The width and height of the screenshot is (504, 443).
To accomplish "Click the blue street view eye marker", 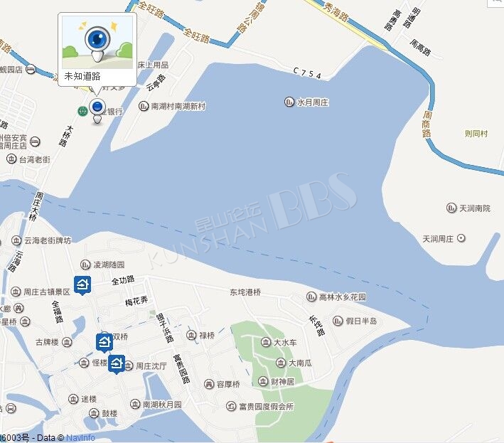I will click(97, 111).
